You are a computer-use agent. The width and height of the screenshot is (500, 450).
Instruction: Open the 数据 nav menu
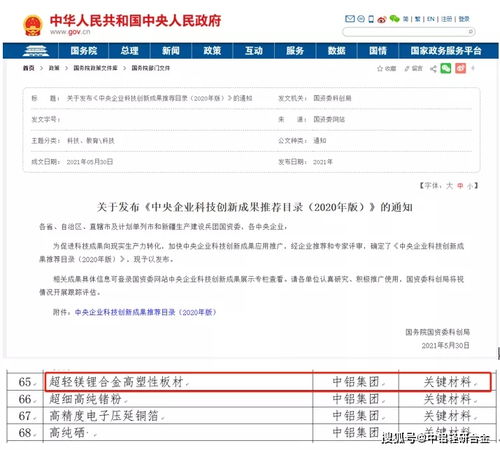(336, 51)
